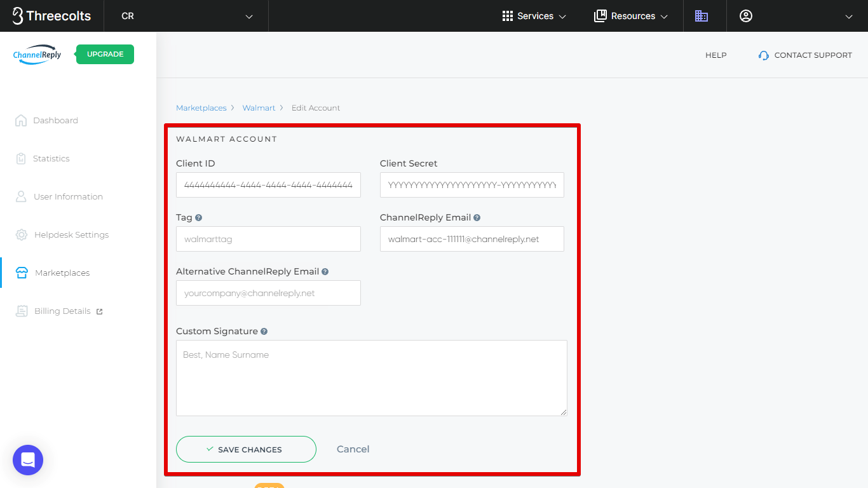868x488 pixels.
Task: Click the Helpdesk Settings gear icon
Action: (x=22, y=234)
